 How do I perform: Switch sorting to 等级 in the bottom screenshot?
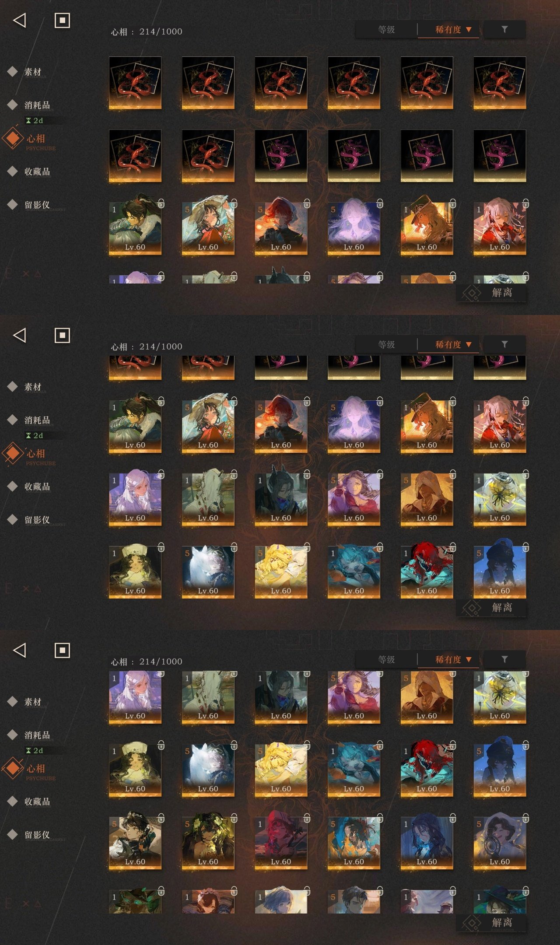(386, 659)
